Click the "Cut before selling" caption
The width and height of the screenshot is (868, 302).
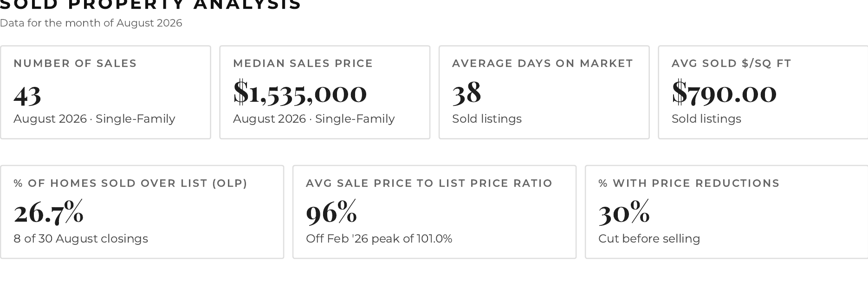click(649, 239)
